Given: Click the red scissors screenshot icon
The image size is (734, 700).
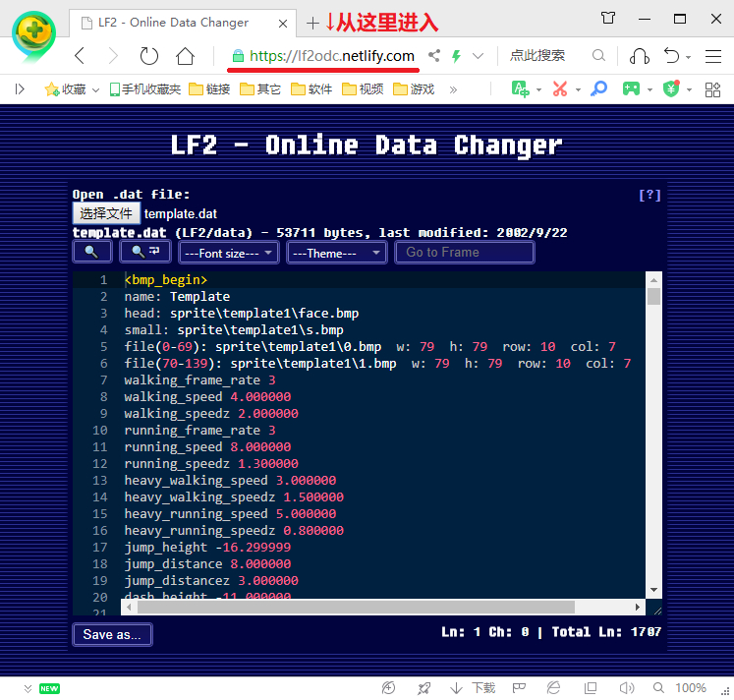Looking at the screenshot, I should coord(560,88).
